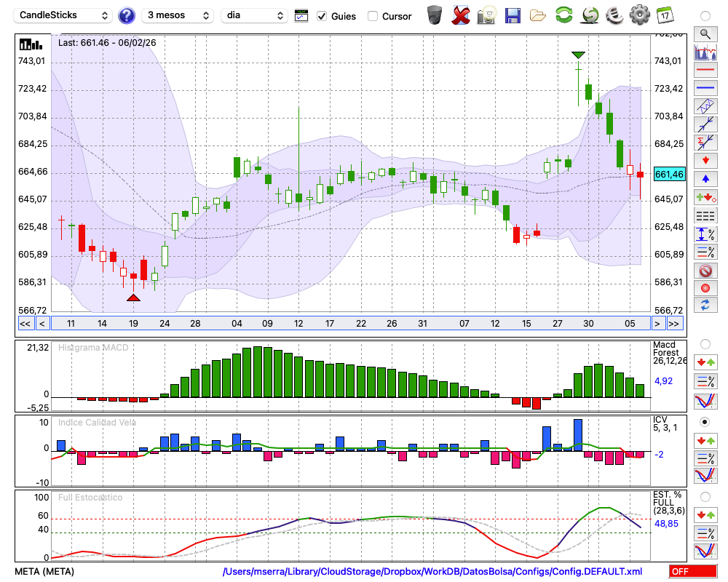Click the META (META) ticker label
Image resolution: width=728 pixels, height=582 pixels.
[x=44, y=571]
